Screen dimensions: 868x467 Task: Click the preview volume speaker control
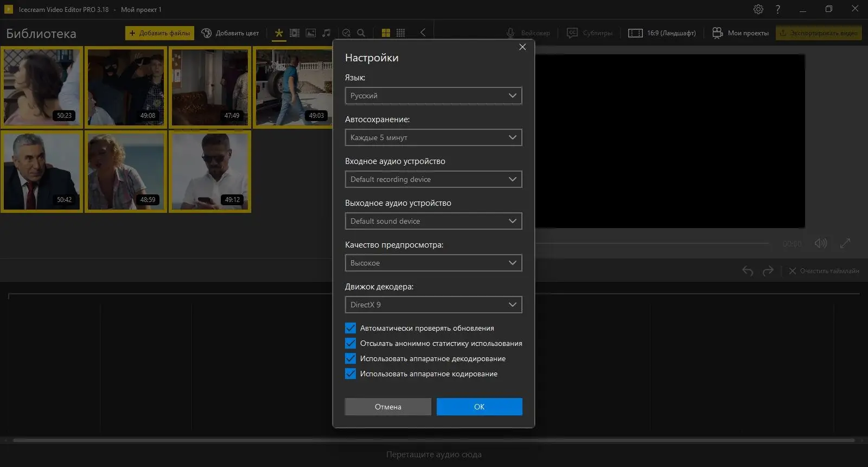tap(820, 243)
